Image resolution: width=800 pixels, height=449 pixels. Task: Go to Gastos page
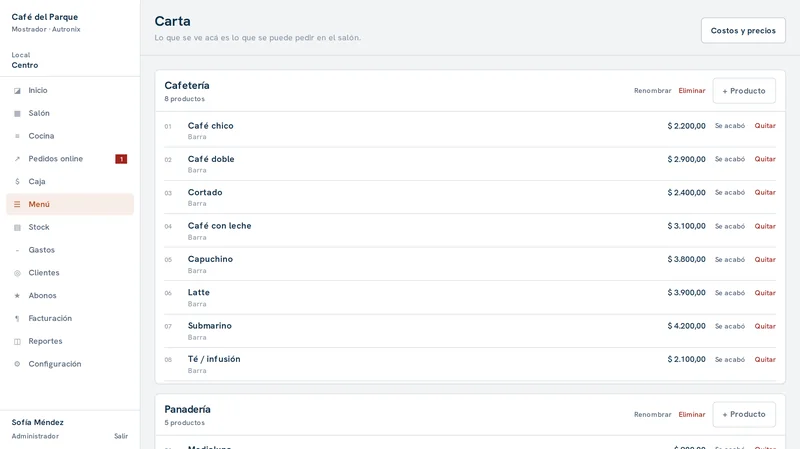[x=70, y=250]
